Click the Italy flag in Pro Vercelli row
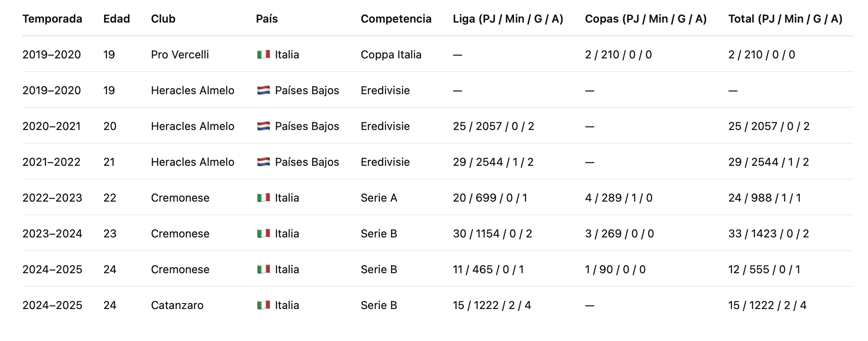 pyautogui.click(x=263, y=55)
